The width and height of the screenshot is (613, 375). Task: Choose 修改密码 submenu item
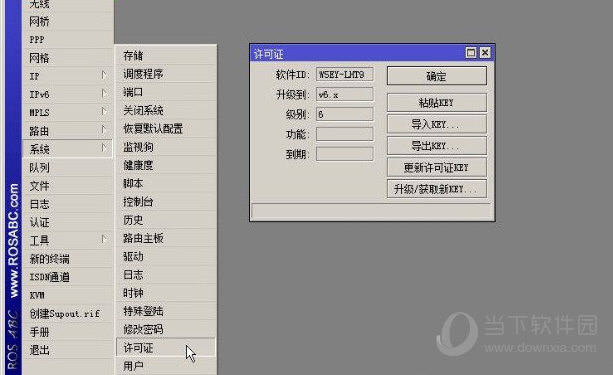pyautogui.click(x=166, y=330)
